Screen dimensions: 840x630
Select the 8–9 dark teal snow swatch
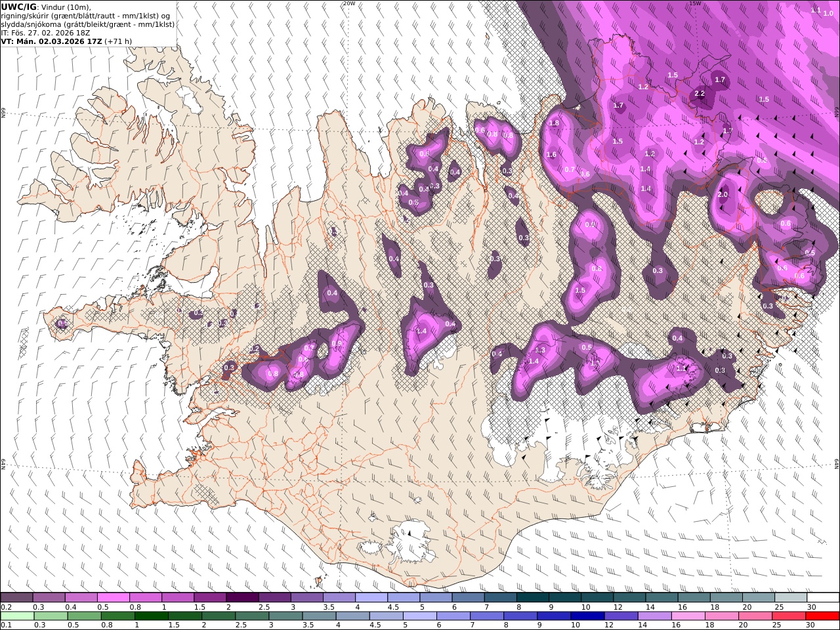(x=532, y=598)
